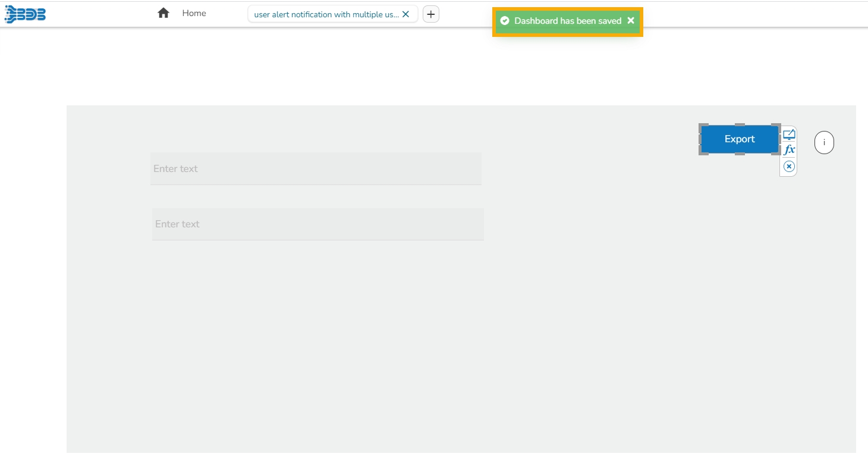868x463 pixels.
Task: Remove the Export component with circled x
Action: coord(789,167)
